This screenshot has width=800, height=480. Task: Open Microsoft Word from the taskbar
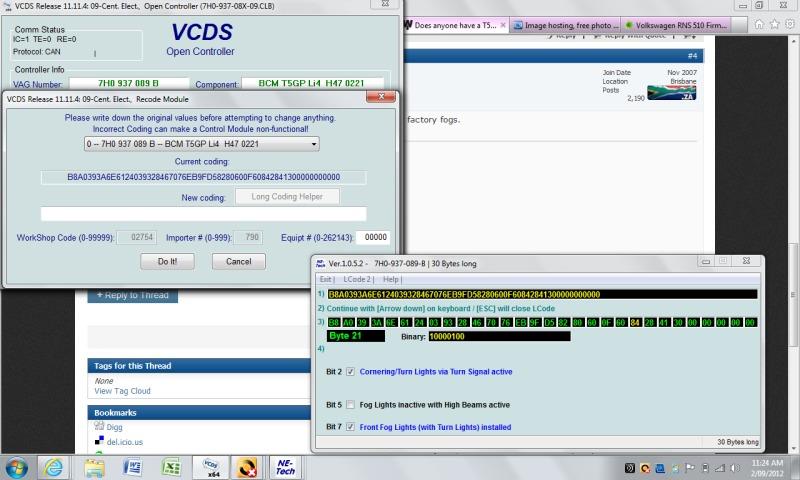(133, 467)
